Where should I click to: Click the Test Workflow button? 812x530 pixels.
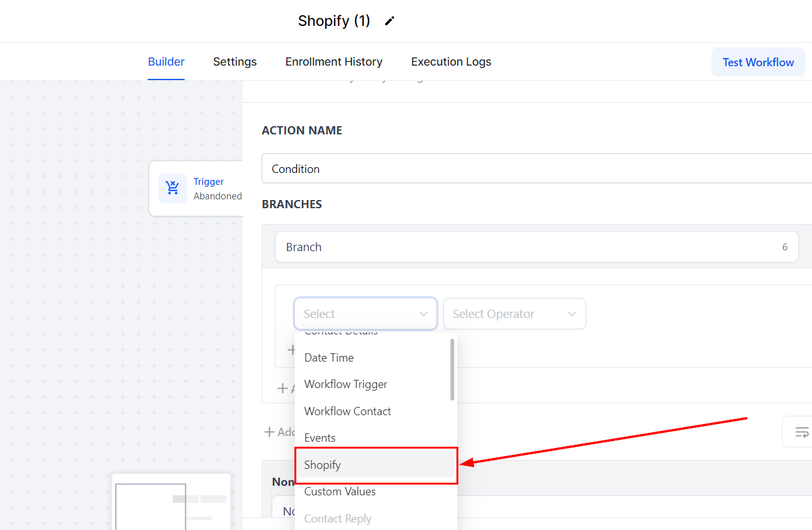pyautogui.click(x=758, y=62)
